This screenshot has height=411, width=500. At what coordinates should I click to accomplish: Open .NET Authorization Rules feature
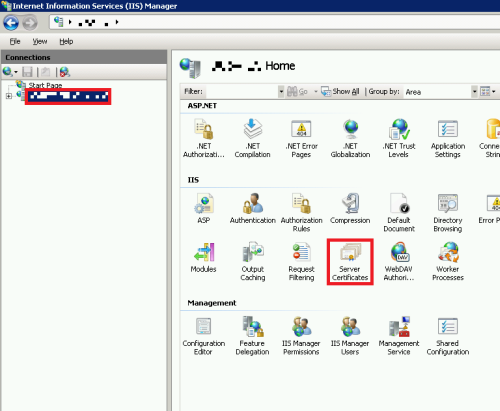point(204,138)
